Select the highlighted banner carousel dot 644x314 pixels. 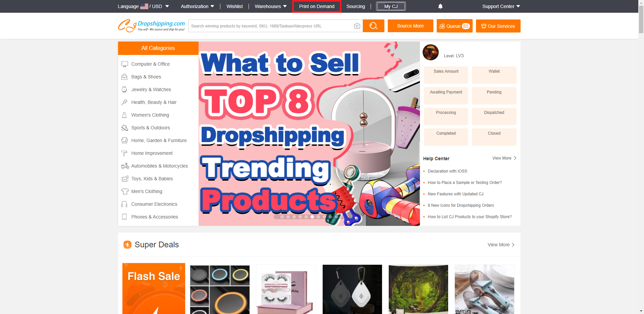[x=312, y=217]
